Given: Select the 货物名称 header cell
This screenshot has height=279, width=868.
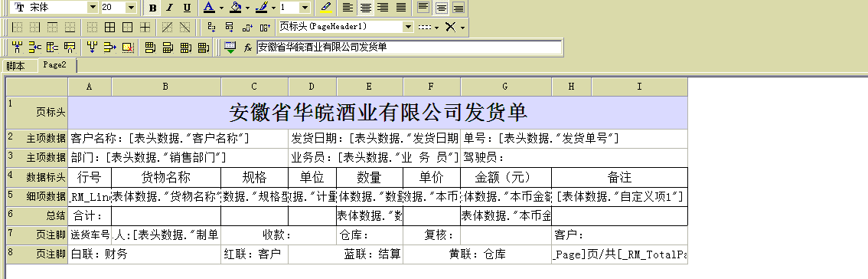Looking at the screenshot, I should tap(166, 178).
